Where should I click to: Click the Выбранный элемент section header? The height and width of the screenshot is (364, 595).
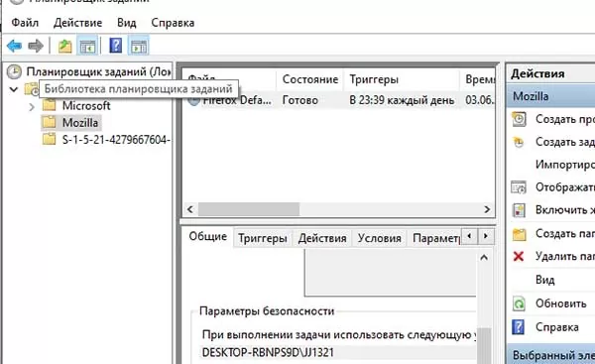pos(551,356)
